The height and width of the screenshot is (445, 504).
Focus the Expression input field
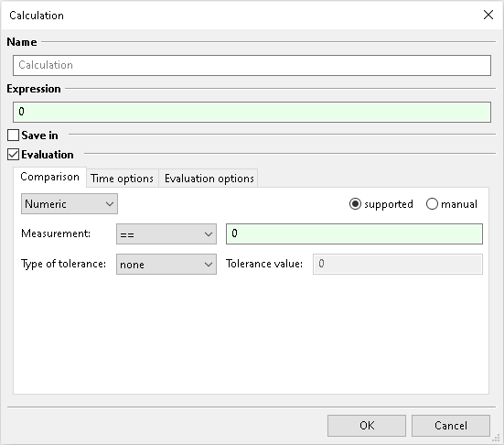tap(252, 112)
